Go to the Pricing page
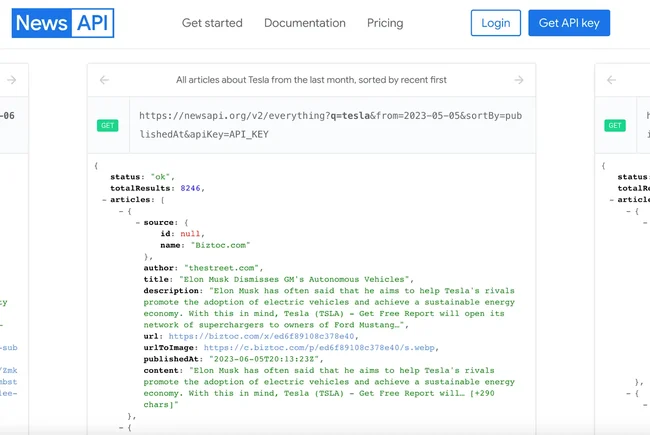 pyautogui.click(x=385, y=23)
